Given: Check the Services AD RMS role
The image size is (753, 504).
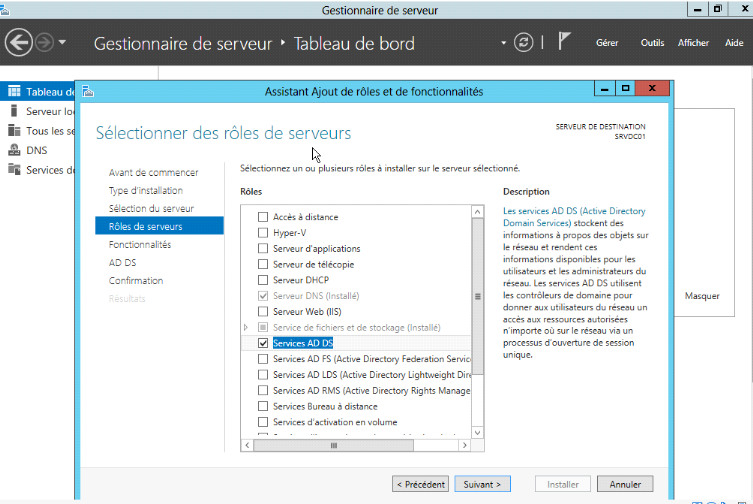Looking at the screenshot, I should click(263, 391).
